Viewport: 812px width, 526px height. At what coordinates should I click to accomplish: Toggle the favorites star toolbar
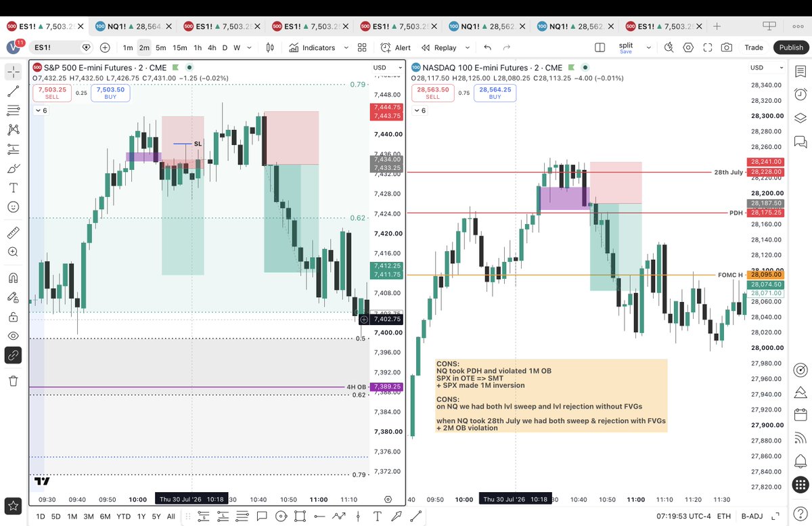(14, 505)
